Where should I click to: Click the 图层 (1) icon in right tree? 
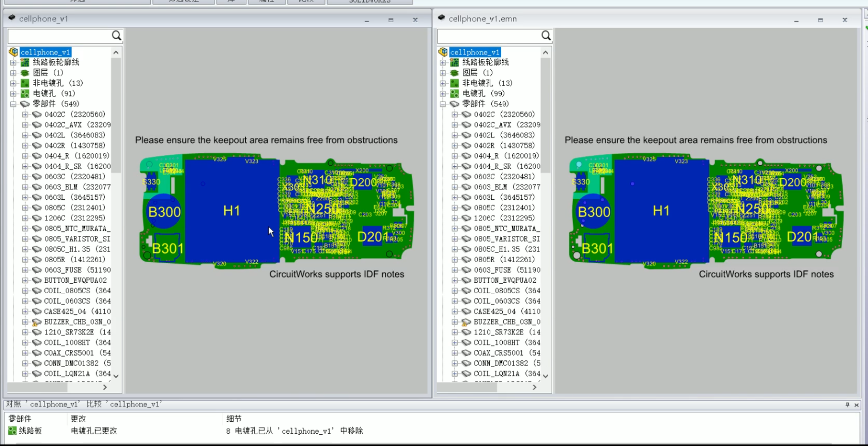point(454,73)
